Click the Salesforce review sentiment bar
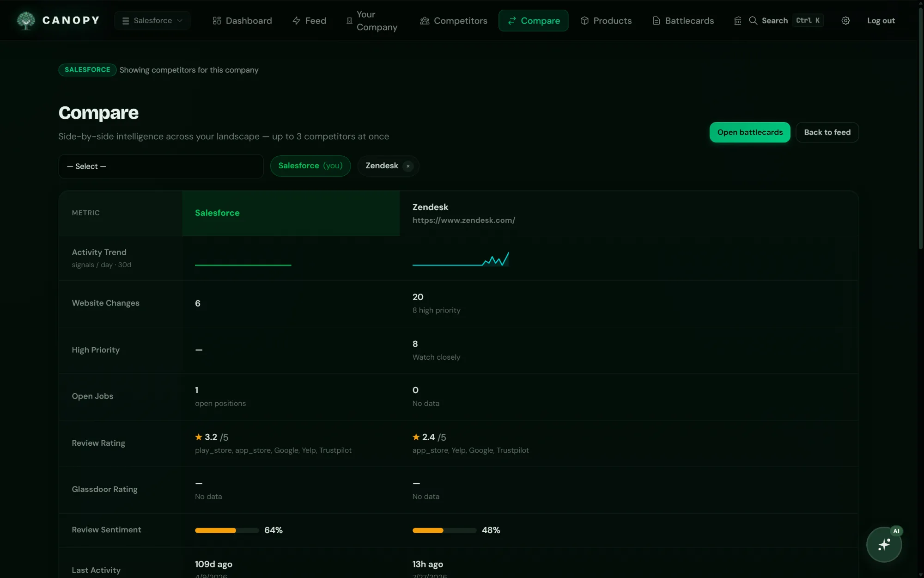 227,530
